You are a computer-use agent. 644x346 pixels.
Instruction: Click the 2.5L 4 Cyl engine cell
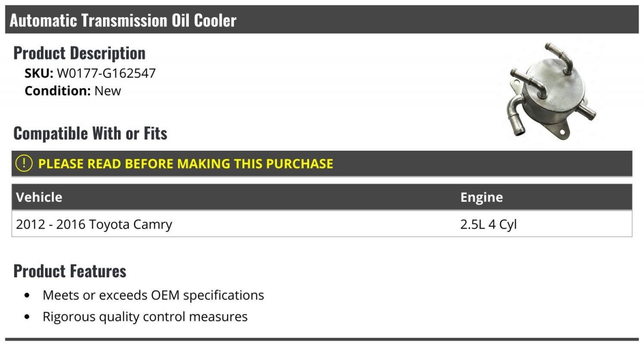click(488, 224)
